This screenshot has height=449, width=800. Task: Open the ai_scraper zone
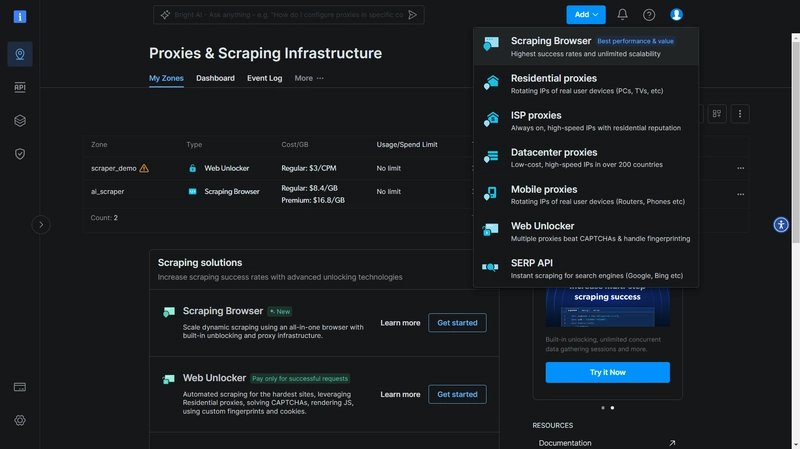(107, 192)
